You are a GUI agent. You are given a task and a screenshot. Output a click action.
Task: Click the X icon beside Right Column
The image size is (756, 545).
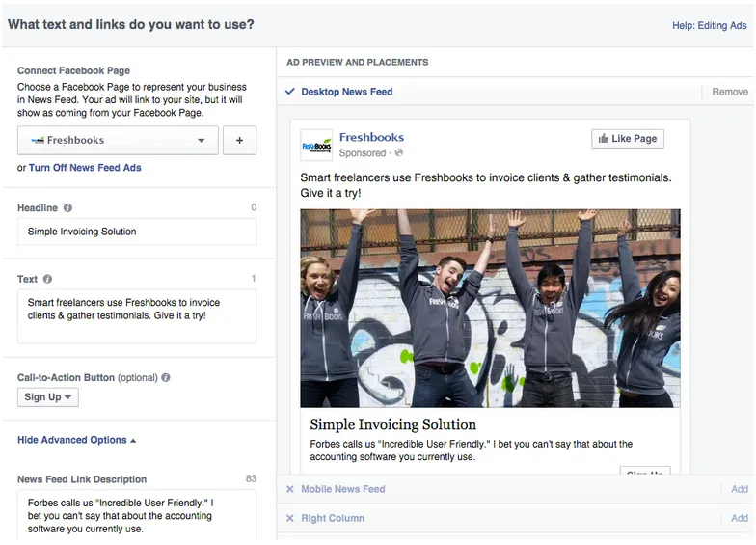coord(290,518)
